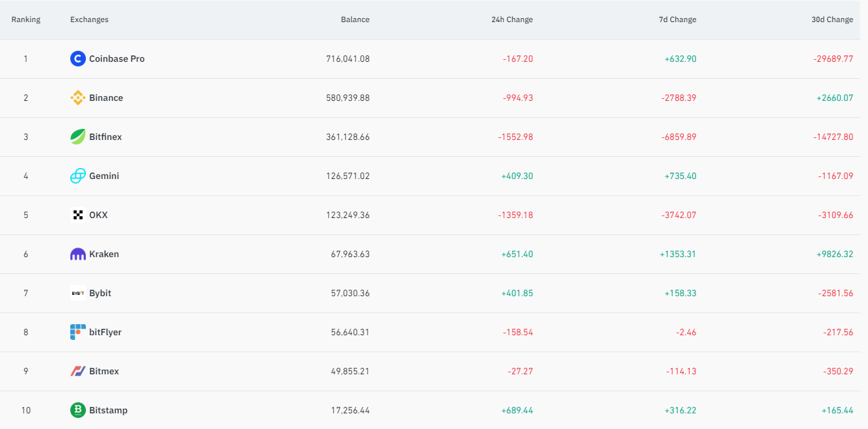Viewport: 868px width, 429px height.
Task: Click Coinbase Pro 30d change -29689.77
Action: 834,59
